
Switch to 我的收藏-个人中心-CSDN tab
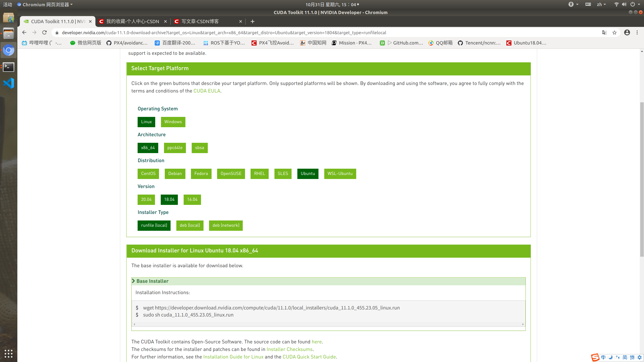[133, 22]
